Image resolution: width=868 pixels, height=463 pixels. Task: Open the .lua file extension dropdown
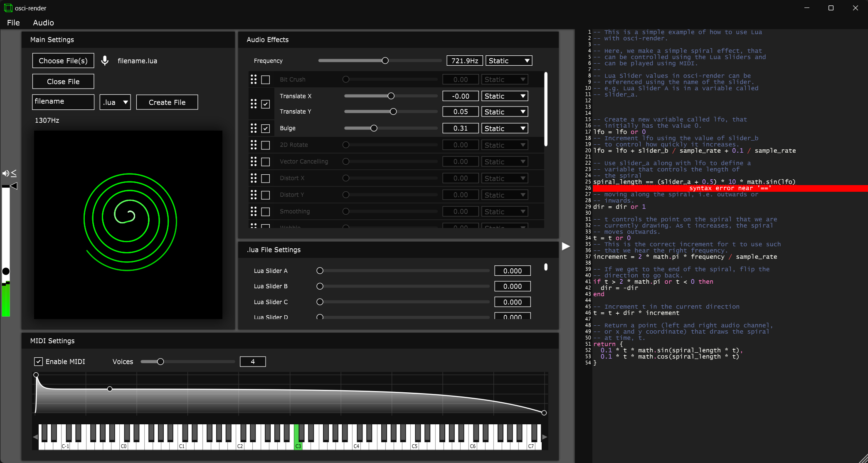click(115, 102)
